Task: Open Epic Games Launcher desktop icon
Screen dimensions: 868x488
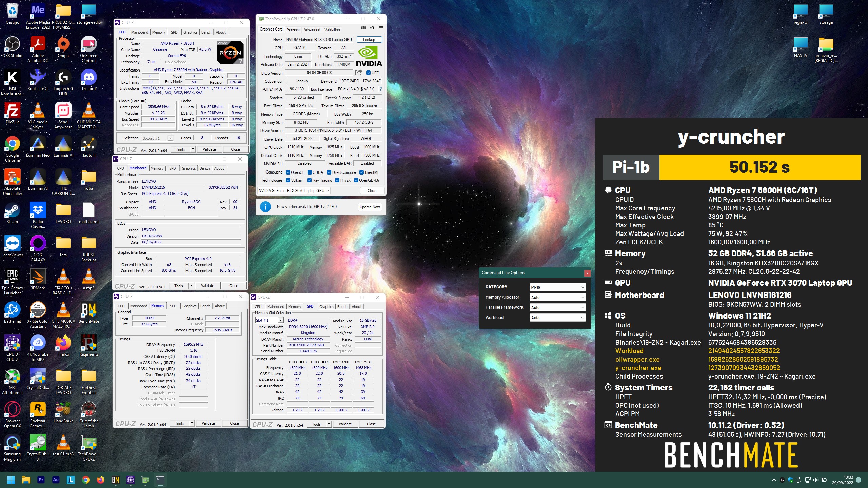Action: (13, 282)
